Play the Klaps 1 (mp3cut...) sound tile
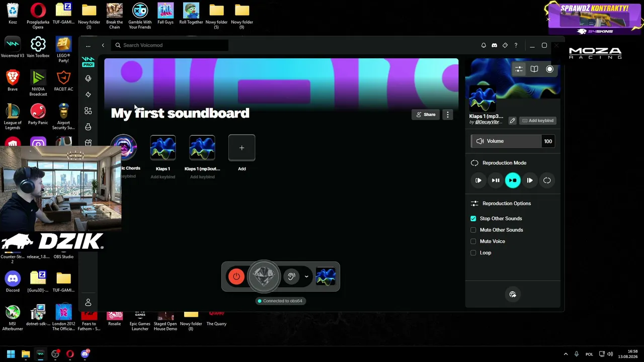644x362 pixels. coord(202,148)
